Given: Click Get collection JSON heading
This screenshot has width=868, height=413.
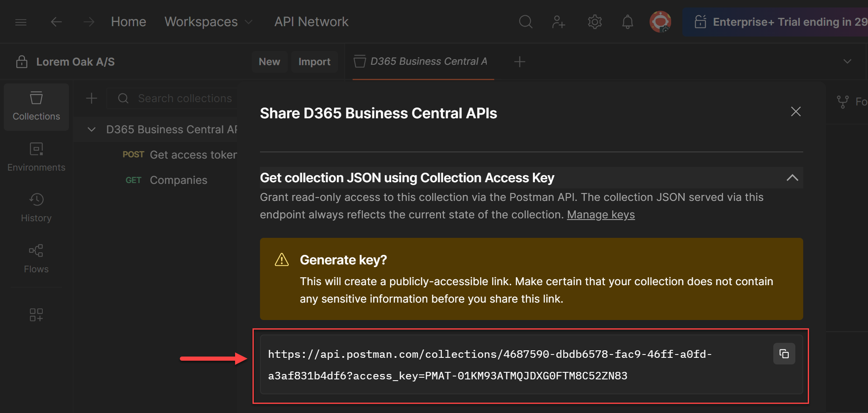Looking at the screenshot, I should coord(407,178).
